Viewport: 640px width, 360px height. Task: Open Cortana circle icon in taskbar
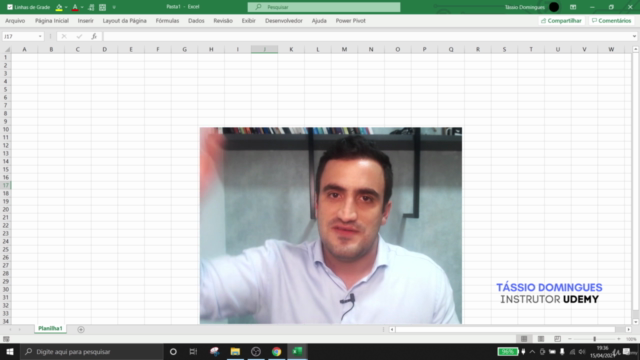point(173,351)
